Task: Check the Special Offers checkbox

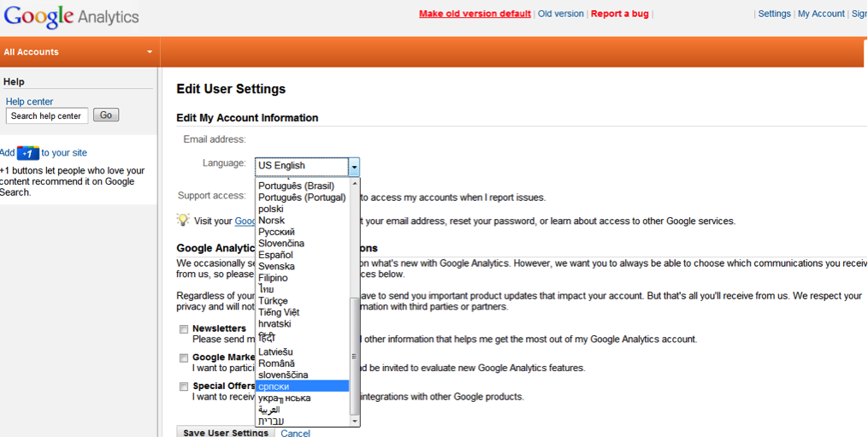Action: (184, 387)
